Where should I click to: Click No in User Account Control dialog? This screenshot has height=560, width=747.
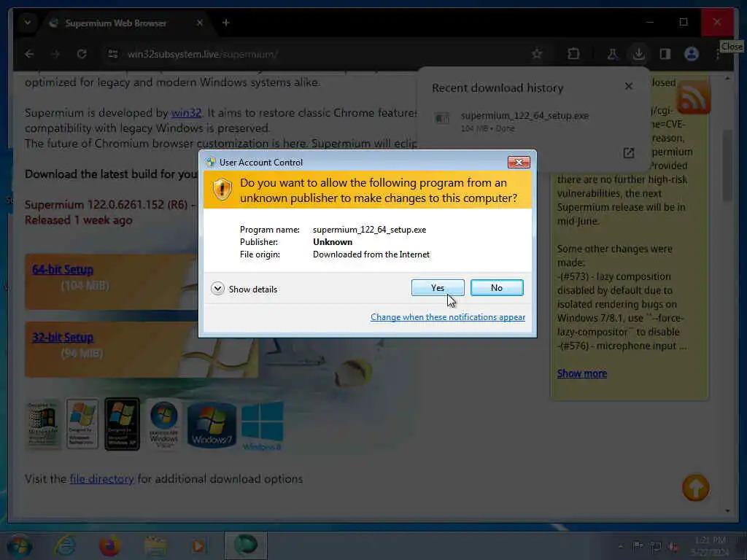coord(496,287)
